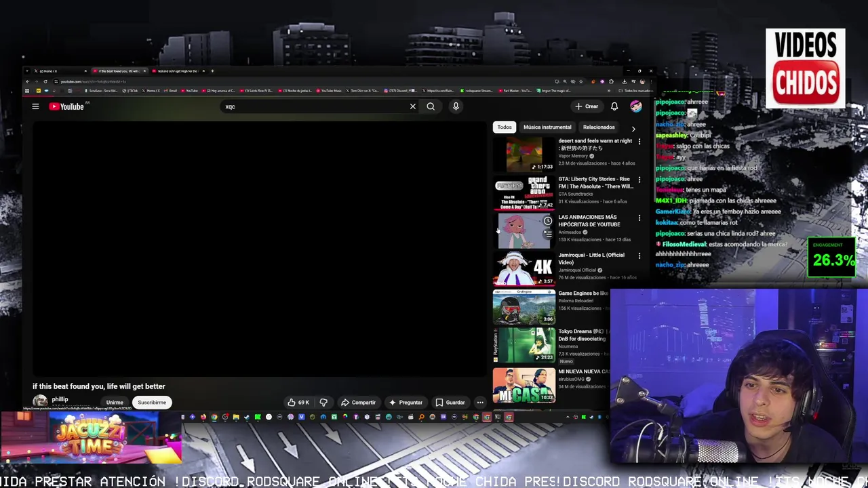Save the video with Guardar

click(450, 403)
